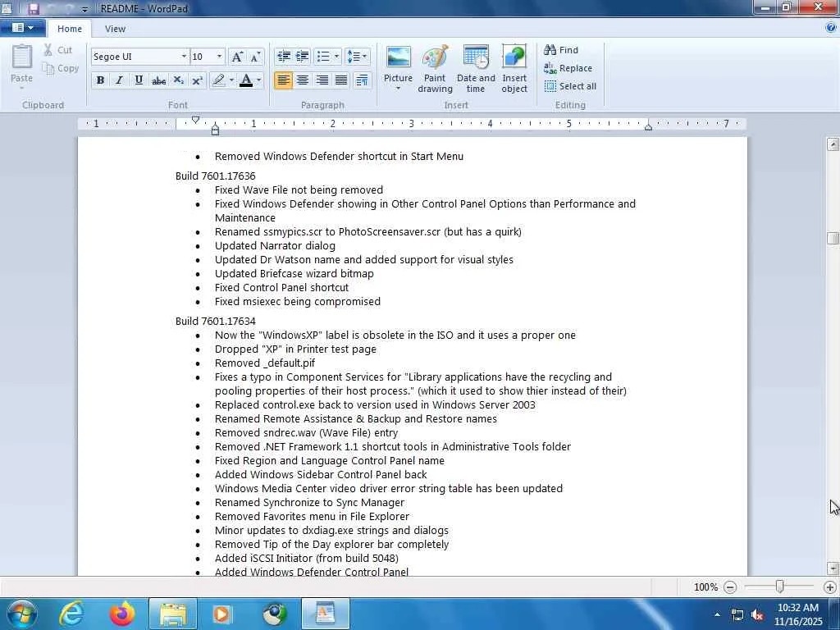This screenshot has width=840, height=630.
Task: Open WordPad Help question mark
Action: pos(831,28)
